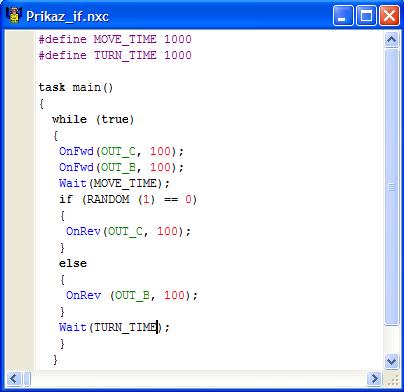Viewport: 404px width, 392px height.
Task: Click the if (RANDOM (1) == 0) line
Action: click(128, 199)
